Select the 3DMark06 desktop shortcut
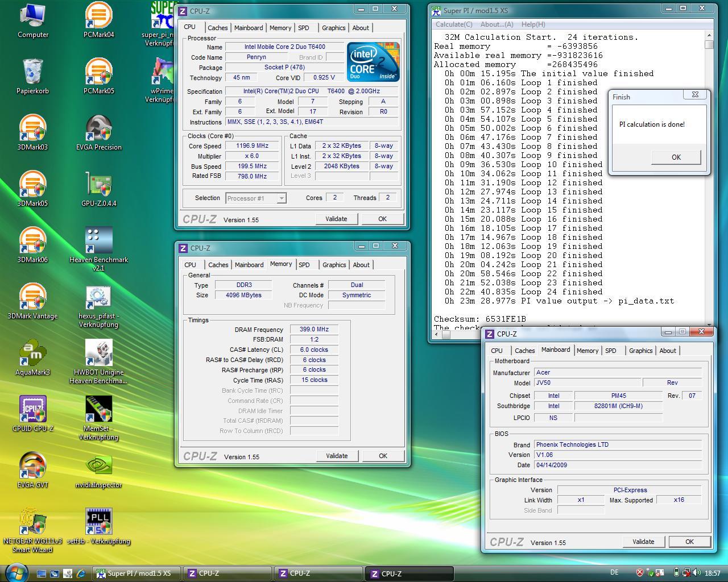The height and width of the screenshot is (582, 728). [x=32, y=246]
